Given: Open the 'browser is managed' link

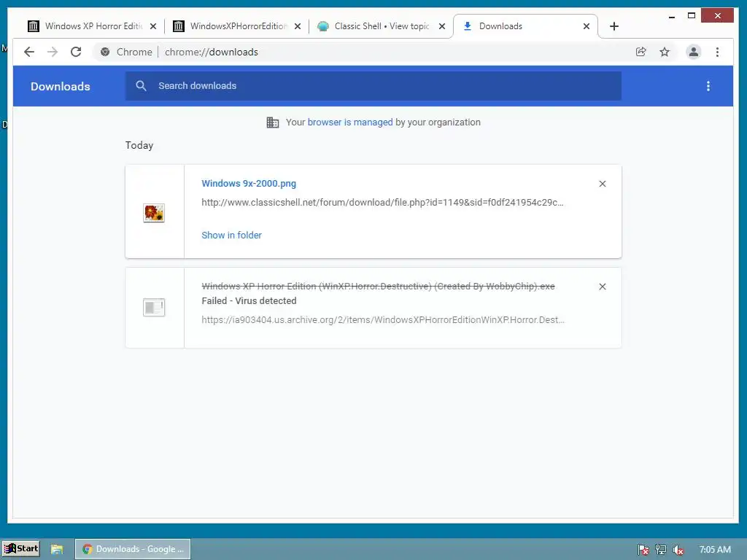Looking at the screenshot, I should [x=350, y=122].
